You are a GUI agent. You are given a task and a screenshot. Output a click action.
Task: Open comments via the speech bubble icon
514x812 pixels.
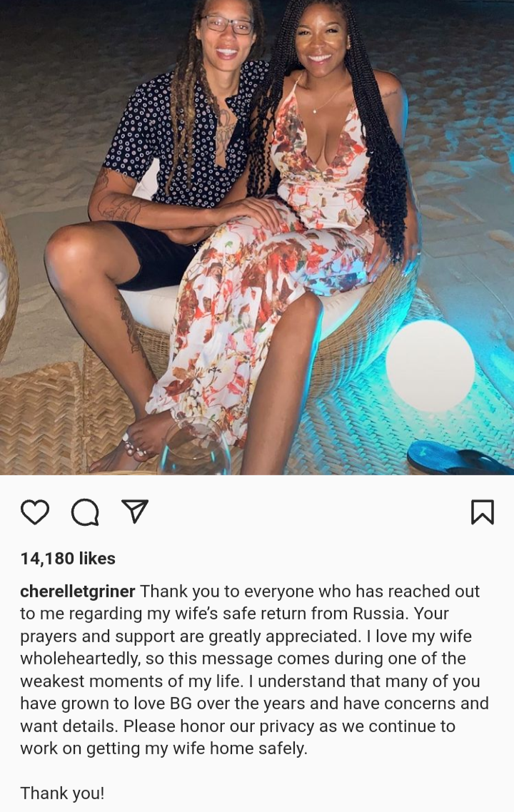[x=85, y=512]
